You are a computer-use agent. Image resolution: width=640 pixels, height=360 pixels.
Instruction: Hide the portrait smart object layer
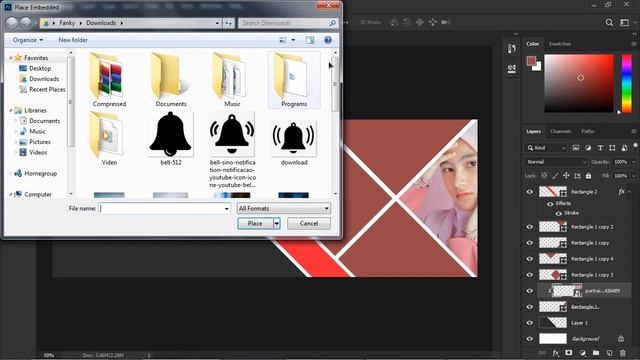(x=530, y=291)
